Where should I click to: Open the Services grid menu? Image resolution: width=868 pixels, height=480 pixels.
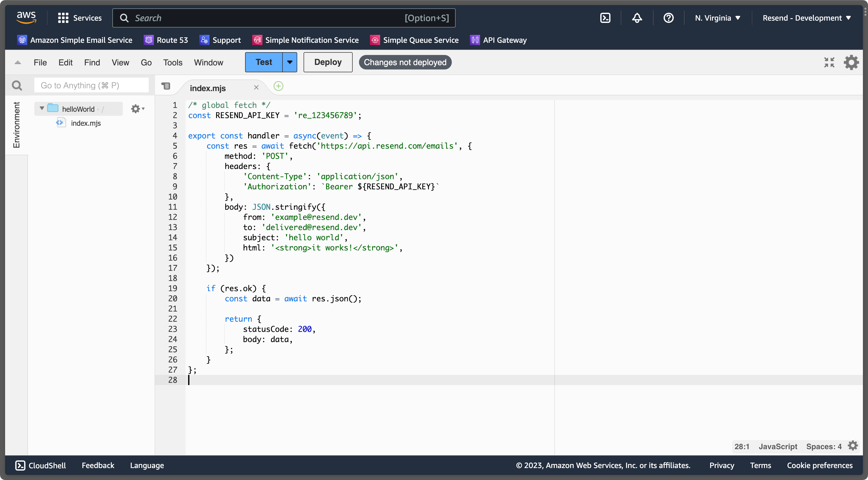coord(80,18)
